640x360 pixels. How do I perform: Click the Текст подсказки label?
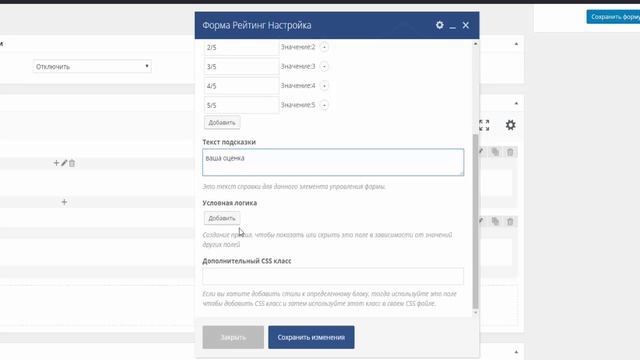229,142
